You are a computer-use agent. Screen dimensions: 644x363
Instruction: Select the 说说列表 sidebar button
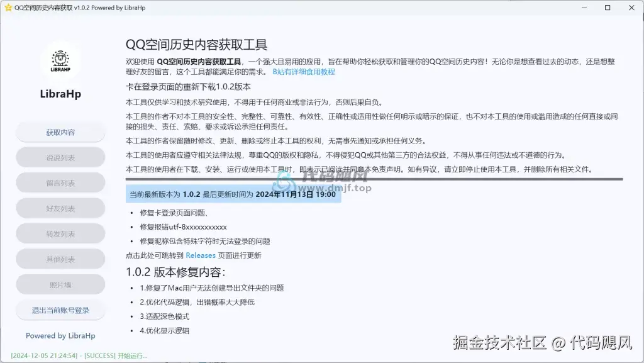click(x=60, y=158)
